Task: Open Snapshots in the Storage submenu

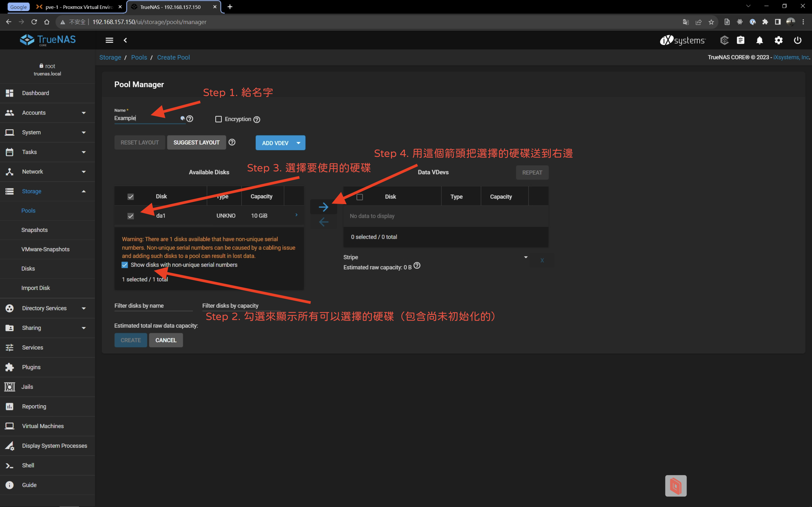Action: 35,230
